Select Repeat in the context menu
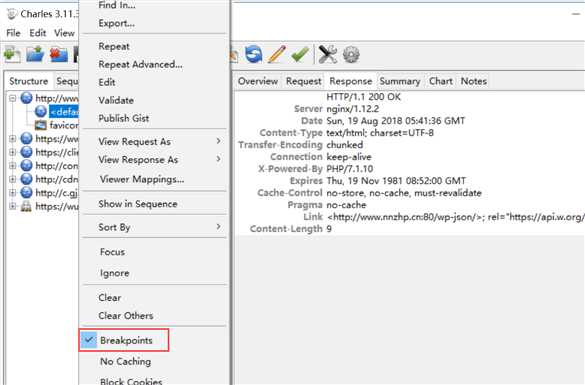 coord(114,46)
